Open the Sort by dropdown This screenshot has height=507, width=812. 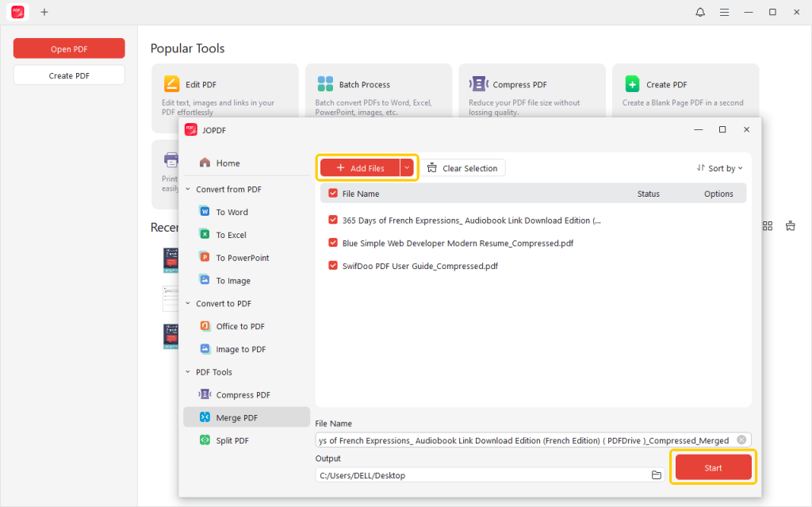(x=719, y=167)
